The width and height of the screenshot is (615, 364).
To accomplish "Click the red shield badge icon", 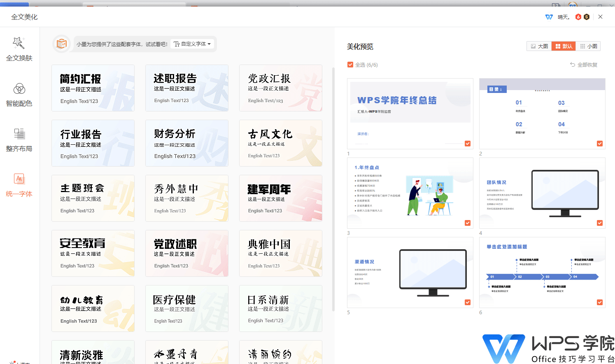I will click(x=578, y=17).
